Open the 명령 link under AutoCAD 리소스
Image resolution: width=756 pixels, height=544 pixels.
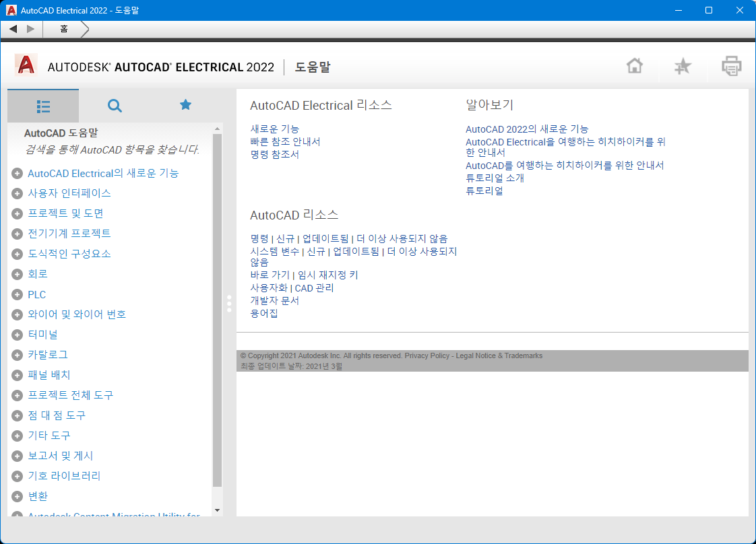(259, 238)
